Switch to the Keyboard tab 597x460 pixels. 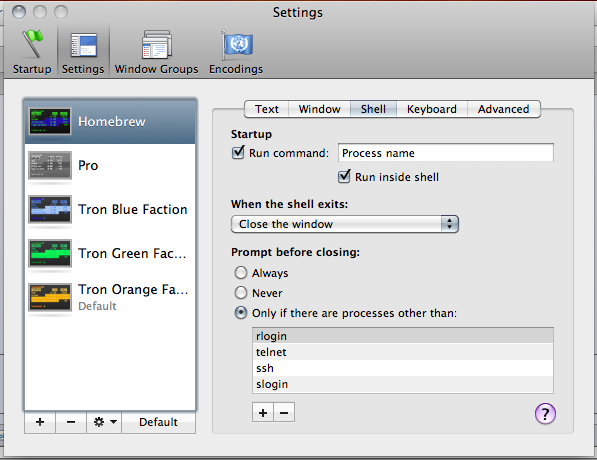432,109
